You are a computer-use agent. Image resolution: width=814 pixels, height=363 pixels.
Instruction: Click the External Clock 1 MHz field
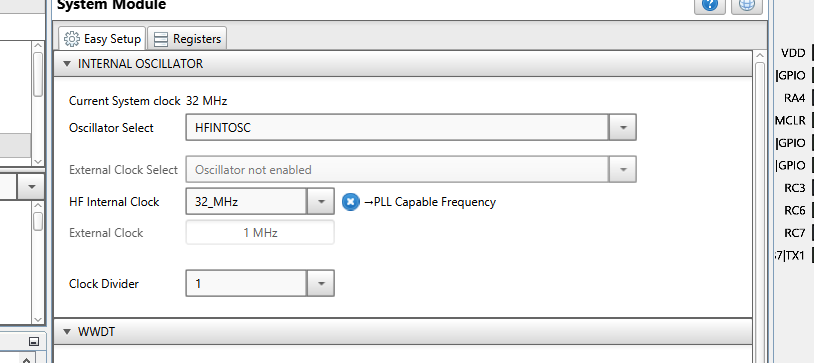(260, 233)
